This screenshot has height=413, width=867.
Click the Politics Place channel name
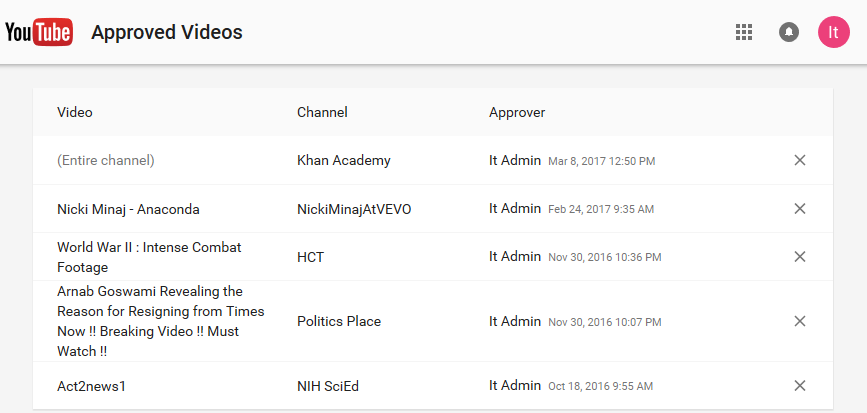click(x=339, y=321)
